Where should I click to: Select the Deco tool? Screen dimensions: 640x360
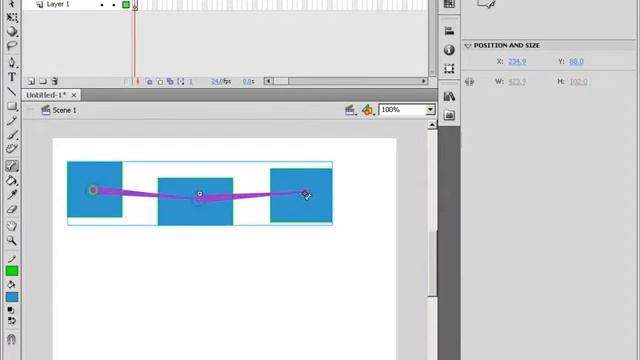[12, 149]
